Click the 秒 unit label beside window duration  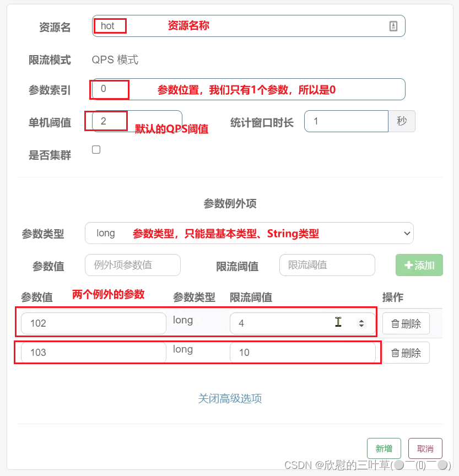tap(402, 121)
